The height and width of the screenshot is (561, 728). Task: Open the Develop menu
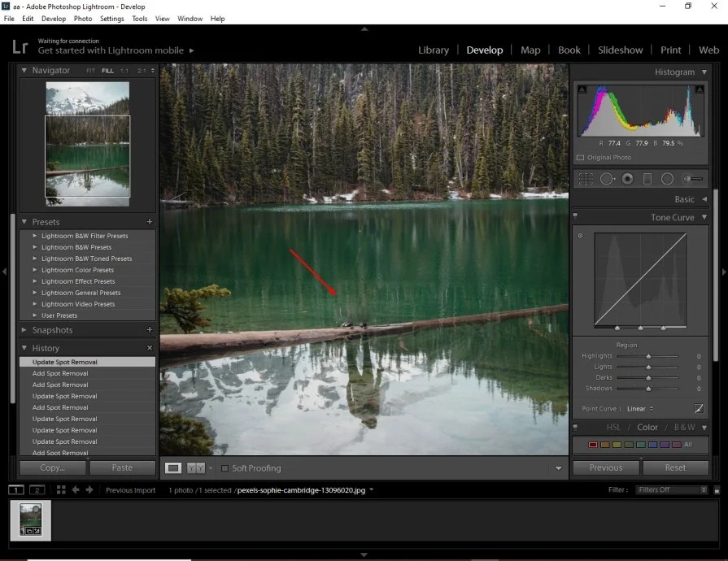(53, 18)
